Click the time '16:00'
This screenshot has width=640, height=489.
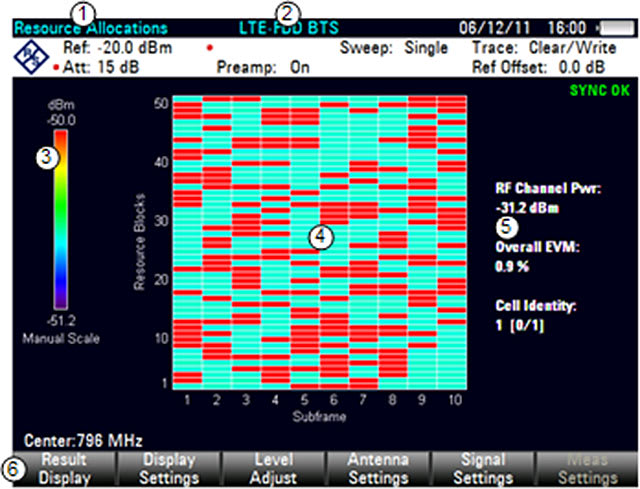567,28
